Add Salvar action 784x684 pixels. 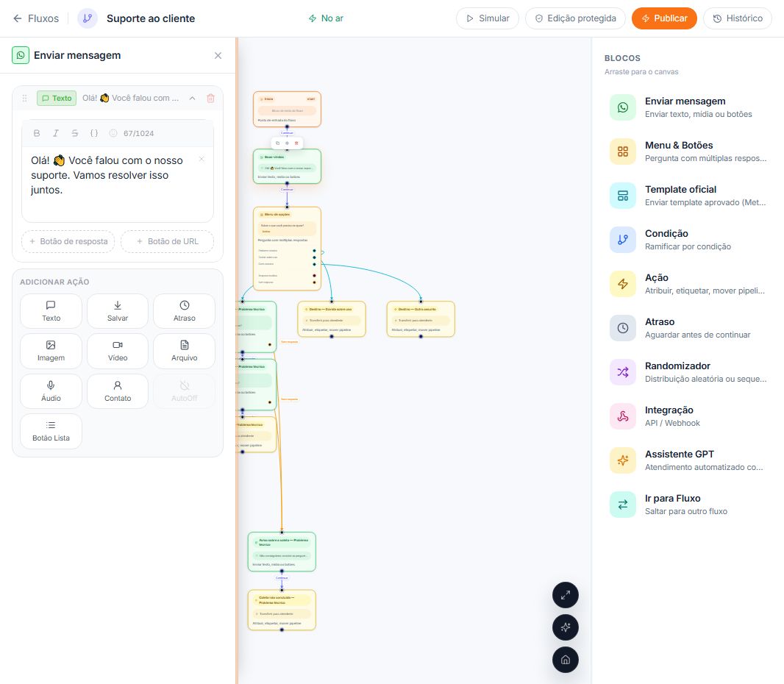pyautogui.click(x=118, y=311)
